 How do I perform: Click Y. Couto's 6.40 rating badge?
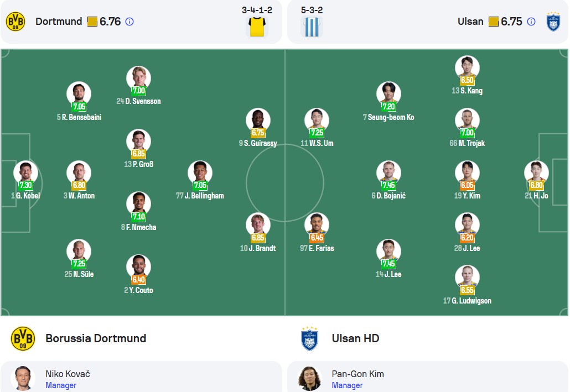139,279
